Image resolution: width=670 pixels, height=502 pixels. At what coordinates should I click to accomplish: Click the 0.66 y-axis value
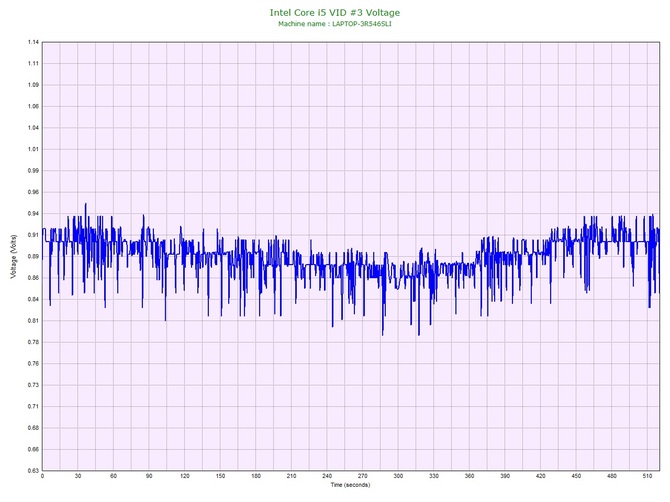coord(33,449)
